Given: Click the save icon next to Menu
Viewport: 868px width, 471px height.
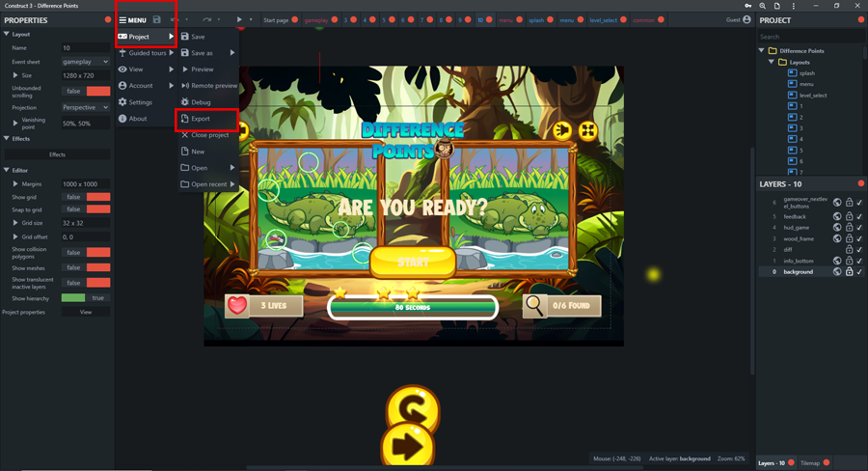Looking at the screenshot, I should tap(157, 20).
